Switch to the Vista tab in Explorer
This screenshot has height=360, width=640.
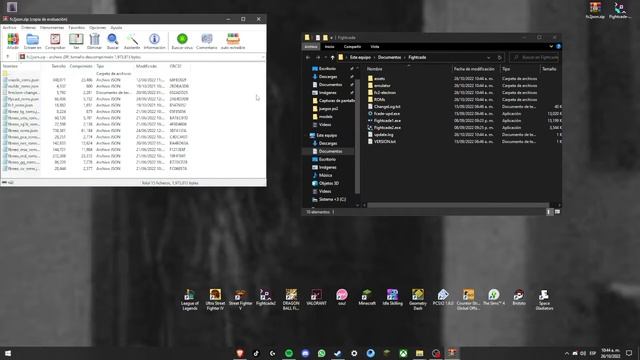(x=375, y=47)
